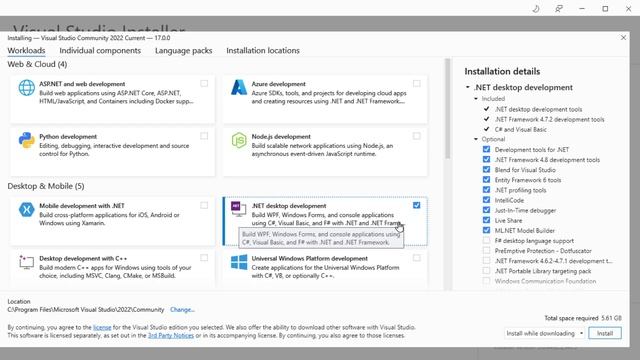Image resolution: width=640 pixels, height=360 pixels.
Task: Close the installing dialog with X
Action: 623,38
